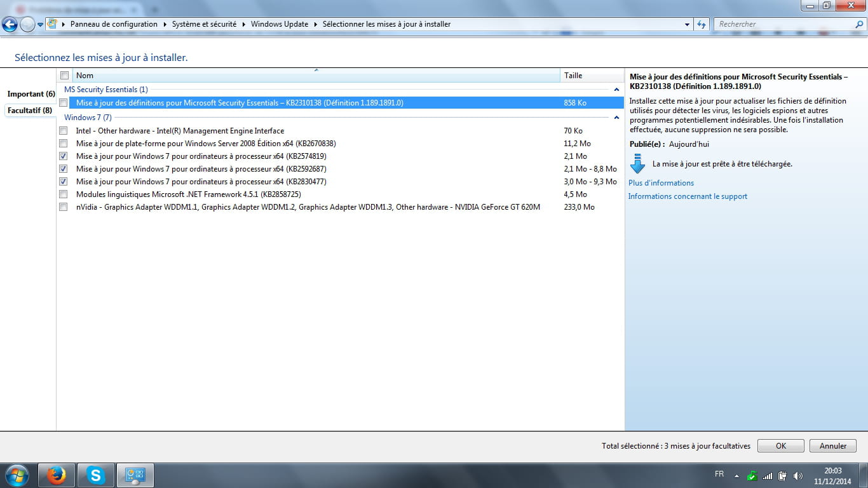The height and width of the screenshot is (488, 868).
Task: Check the NVIDIA GeForce GT 620M update
Action: [x=63, y=207]
